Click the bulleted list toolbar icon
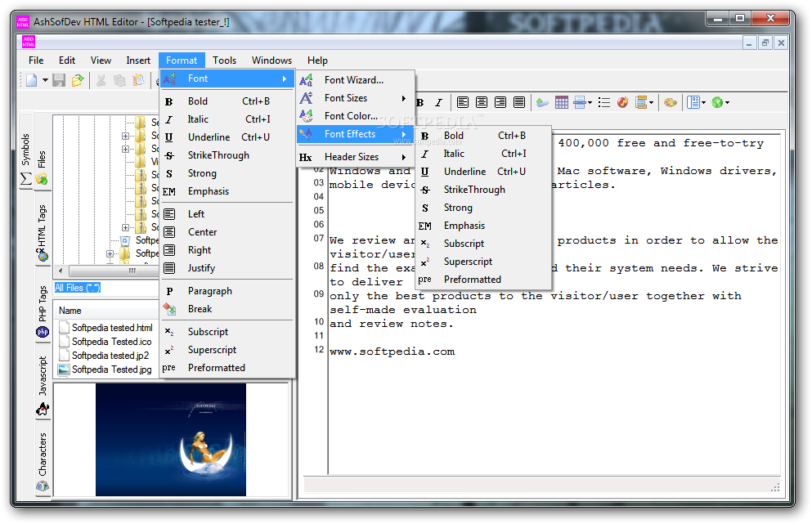The width and height of the screenshot is (812, 524). click(603, 102)
